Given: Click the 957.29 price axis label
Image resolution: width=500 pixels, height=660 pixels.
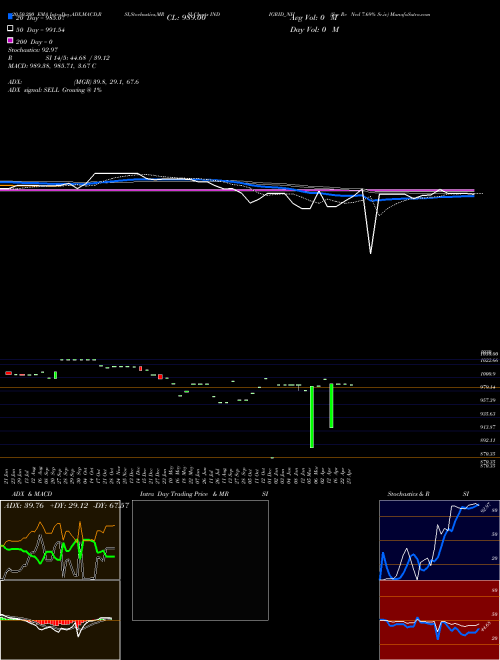Looking at the screenshot, I should 489,400.
